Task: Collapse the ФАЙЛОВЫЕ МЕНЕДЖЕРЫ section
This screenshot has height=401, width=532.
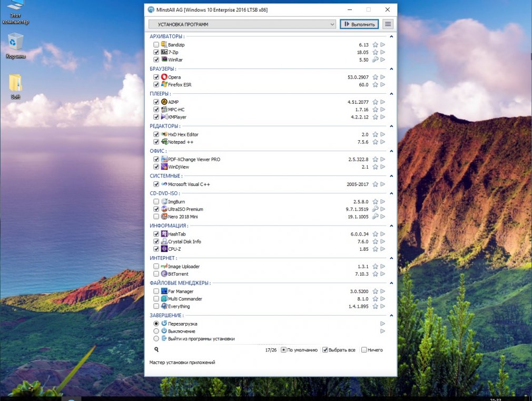Action: tap(391, 283)
